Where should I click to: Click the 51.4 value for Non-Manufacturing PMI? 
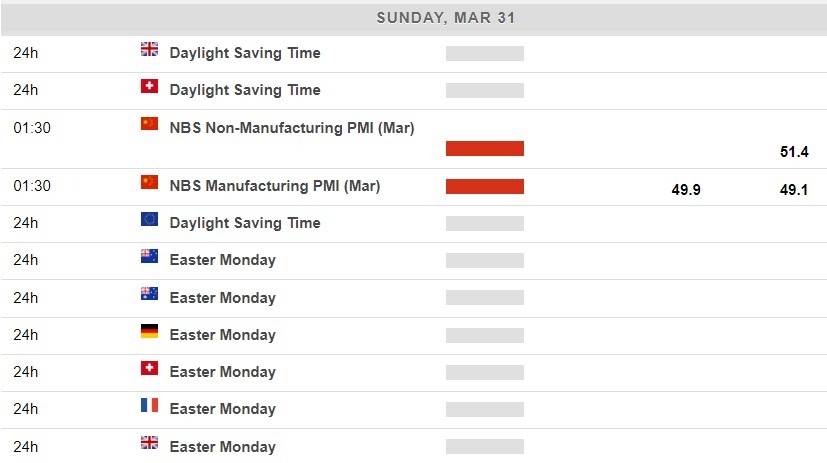pos(794,152)
